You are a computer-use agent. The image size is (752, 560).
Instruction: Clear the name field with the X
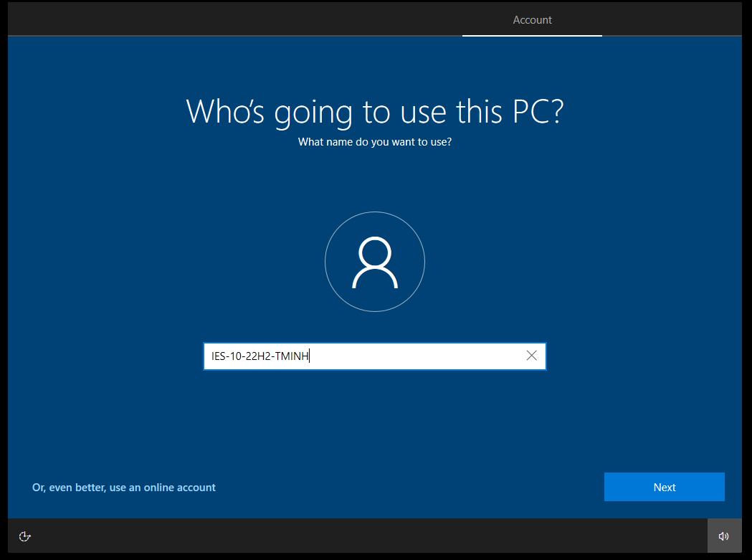coord(531,356)
